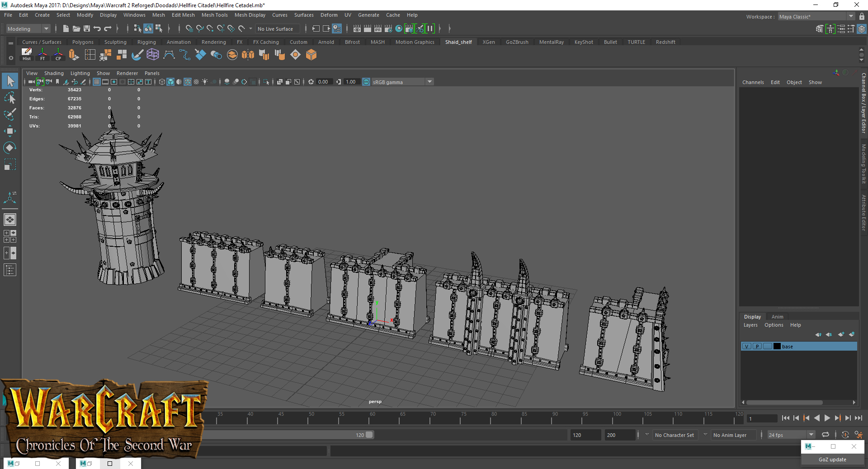This screenshot has width=868, height=469.
Task: Toggle smooth shade all cube icon
Action: 170,82
